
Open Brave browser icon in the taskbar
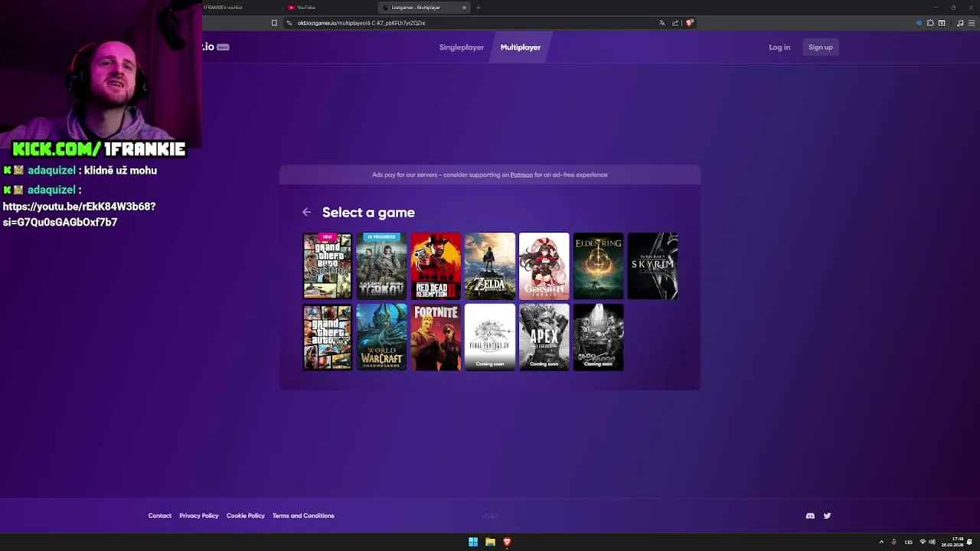(x=507, y=542)
